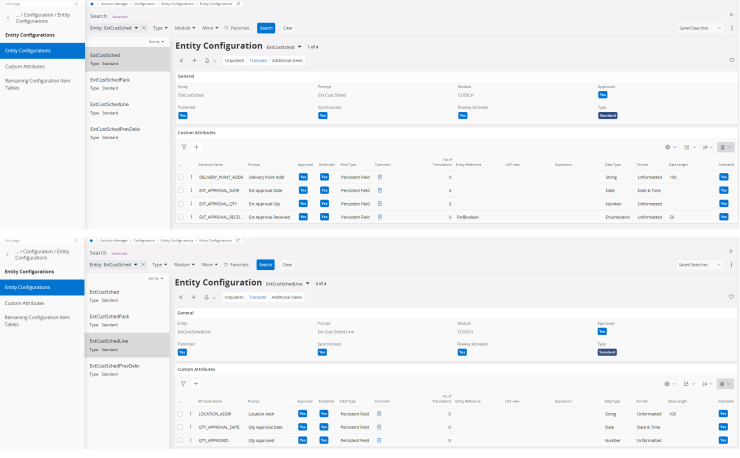
Task: Click comment icon in EXT_APPROVAL_DATE row
Action: pos(380,189)
